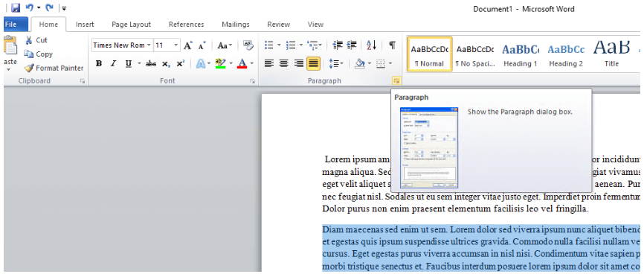Image resolution: width=644 pixels, height=274 pixels.
Task: Click the paragraph starting Diam maecenas
Action: point(482,248)
